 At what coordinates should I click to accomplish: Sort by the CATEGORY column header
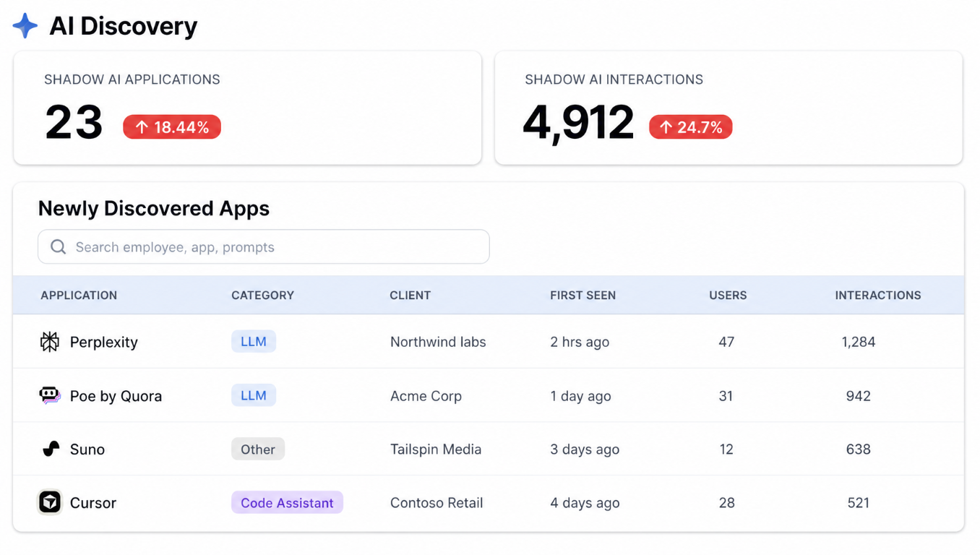(262, 296)
